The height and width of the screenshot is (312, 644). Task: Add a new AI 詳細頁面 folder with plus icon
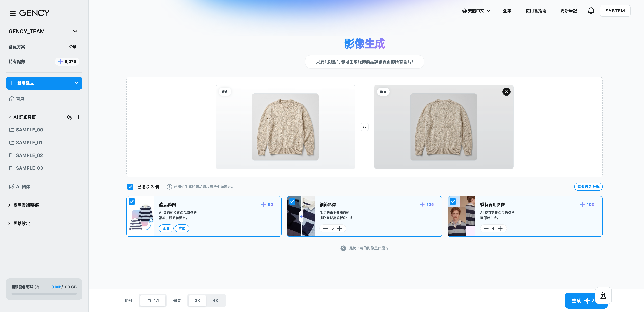point(78,117)
